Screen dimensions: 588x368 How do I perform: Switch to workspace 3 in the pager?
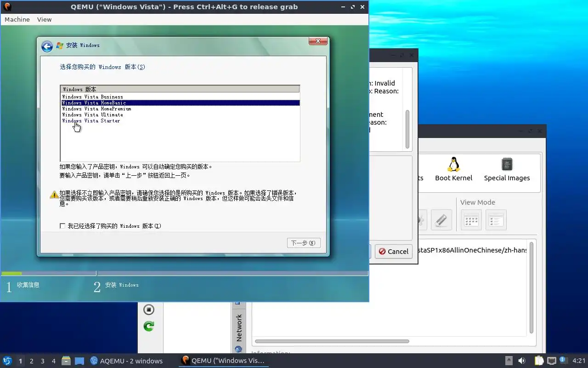[42, 361]
